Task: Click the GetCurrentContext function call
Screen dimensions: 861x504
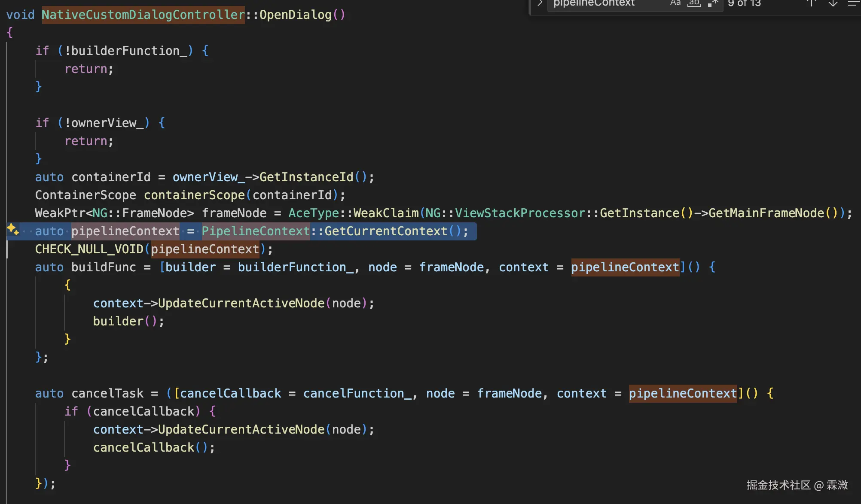Action: tap(386, 231)
